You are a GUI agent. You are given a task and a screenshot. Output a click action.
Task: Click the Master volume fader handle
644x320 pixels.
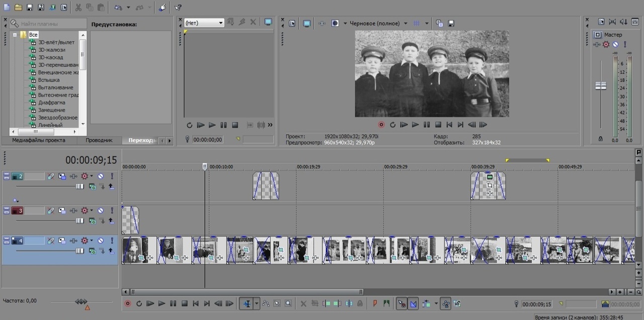(601, 86)
